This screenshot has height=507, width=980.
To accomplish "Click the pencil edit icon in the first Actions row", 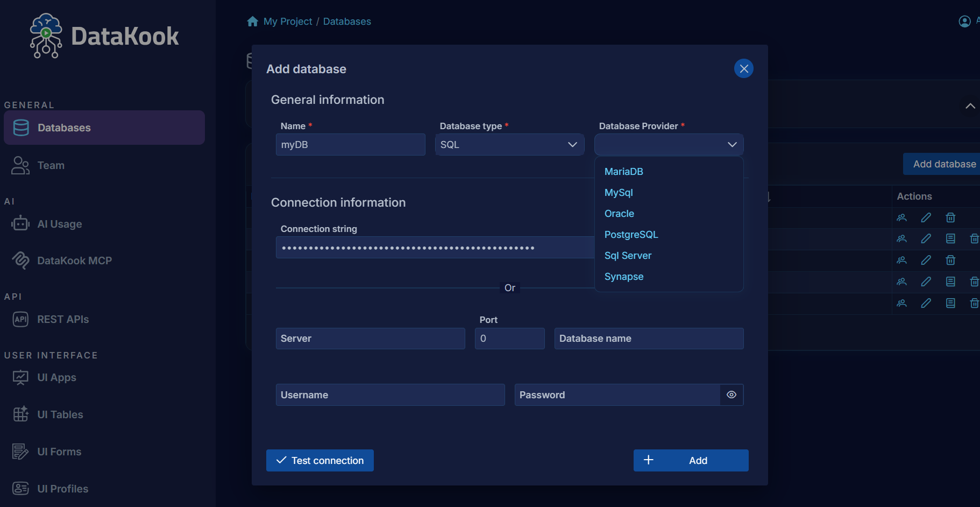I will [926, 217].
